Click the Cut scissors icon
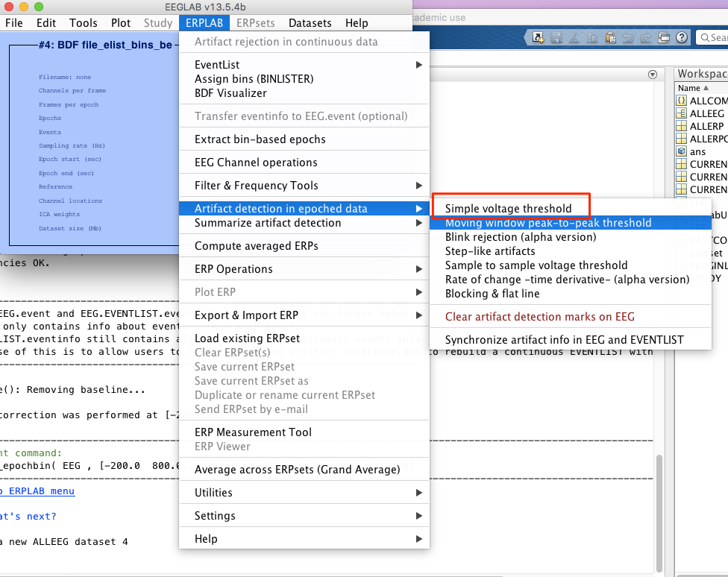 [574, 37]
